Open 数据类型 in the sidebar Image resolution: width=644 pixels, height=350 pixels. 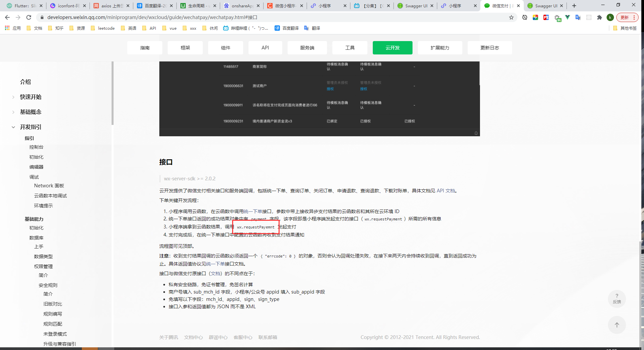[x=43, y=256]
